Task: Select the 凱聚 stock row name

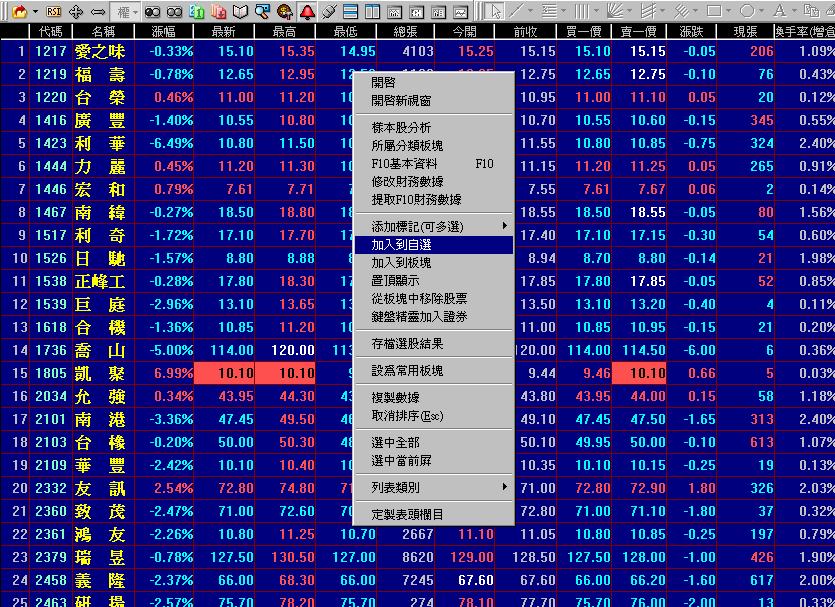Action: (x=100, y=373)
